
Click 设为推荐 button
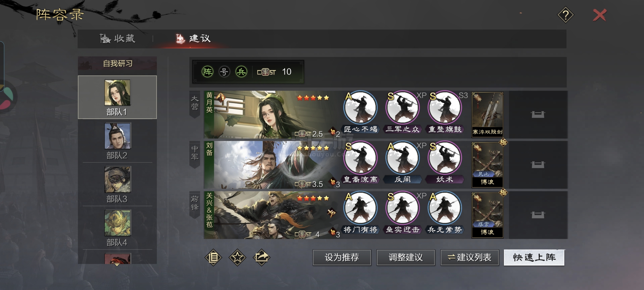pos(342,258)
